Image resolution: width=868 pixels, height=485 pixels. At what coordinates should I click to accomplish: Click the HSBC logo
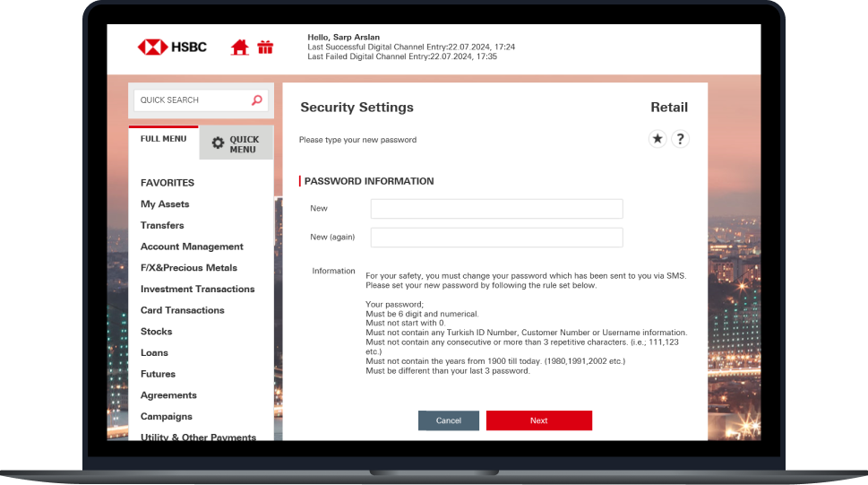pyautogui.click(x=172, y=47)
